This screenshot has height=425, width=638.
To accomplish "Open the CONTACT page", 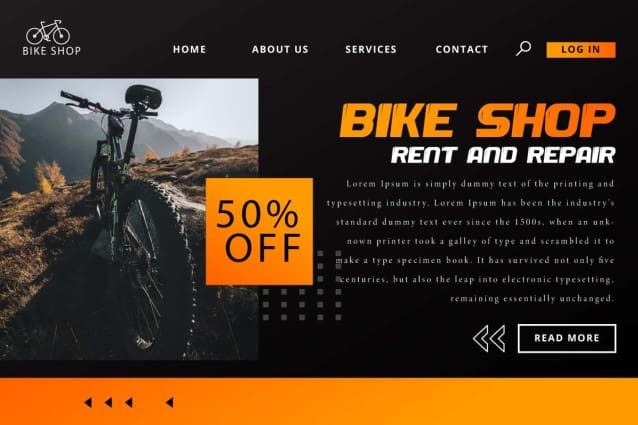I will coord(461,49).
